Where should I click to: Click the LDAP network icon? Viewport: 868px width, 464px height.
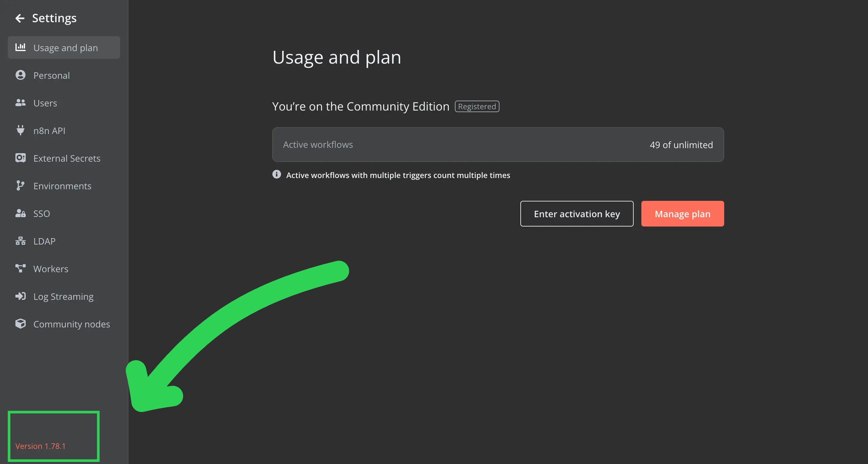point(21,241)
